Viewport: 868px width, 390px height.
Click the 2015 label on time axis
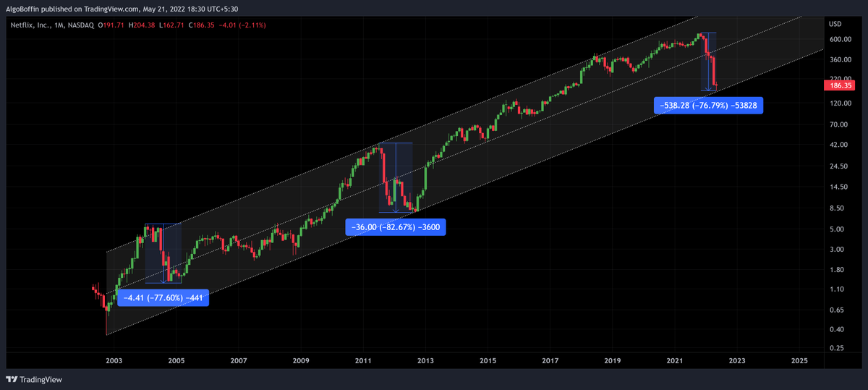(488, 360)
